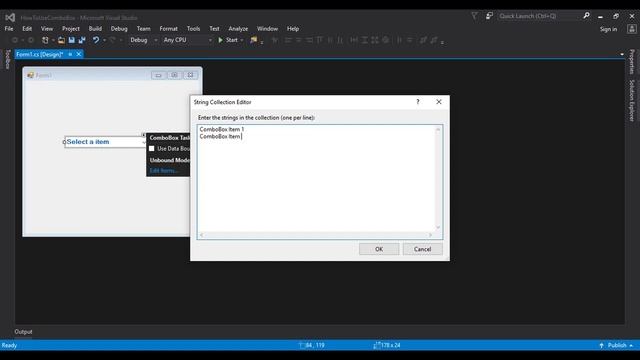Open the Help menu
Image resolution: width=640 pixels, height=360 pixels.
point(293,29)
